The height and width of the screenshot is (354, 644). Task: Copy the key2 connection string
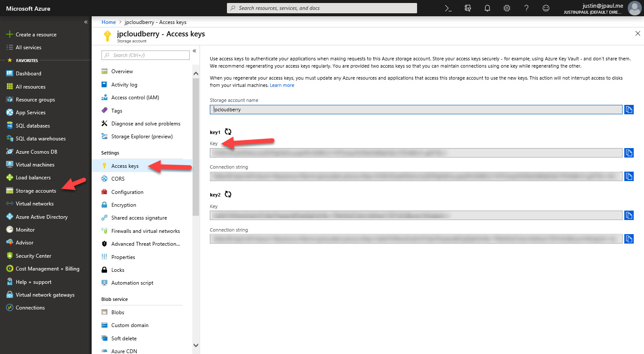click(629, 239)
